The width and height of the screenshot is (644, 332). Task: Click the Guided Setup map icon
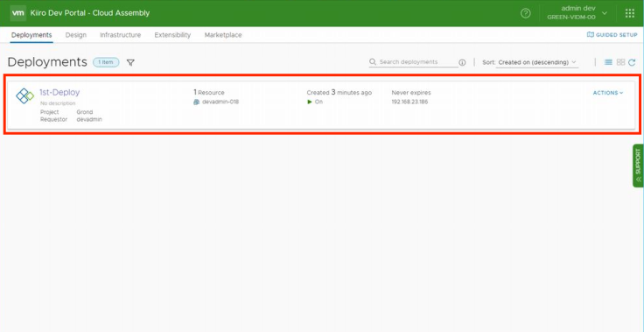[x=591, y=35]
